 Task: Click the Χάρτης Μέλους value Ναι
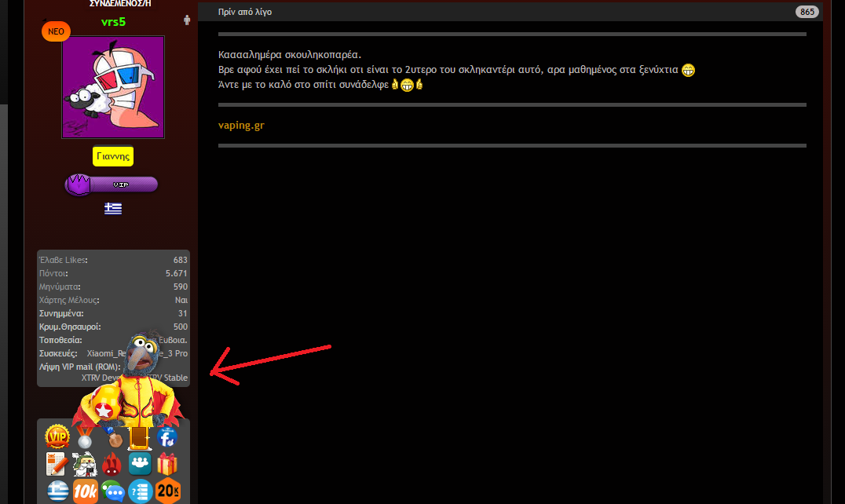click(x=181, y=300)
